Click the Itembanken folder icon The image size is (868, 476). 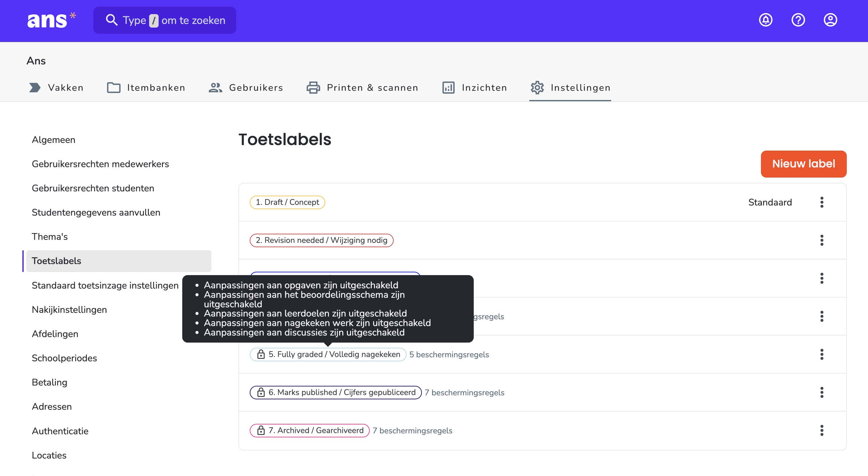tap(114, 88)
